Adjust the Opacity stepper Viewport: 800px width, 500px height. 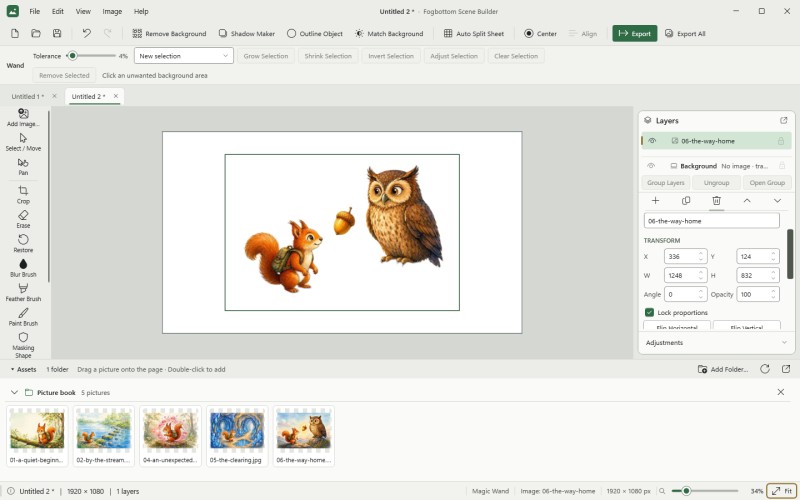pyautogui.click(x=773, y=294)
